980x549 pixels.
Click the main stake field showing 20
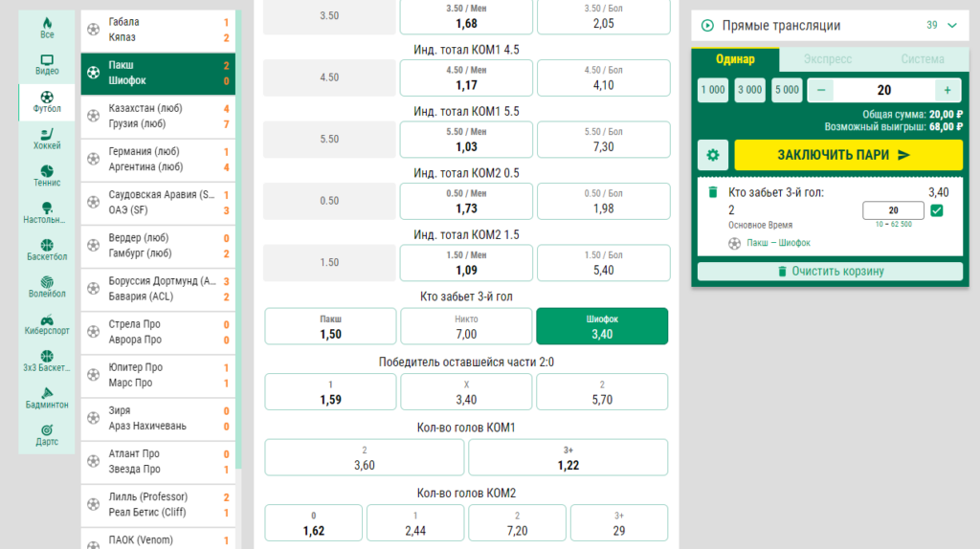point(883,90)
